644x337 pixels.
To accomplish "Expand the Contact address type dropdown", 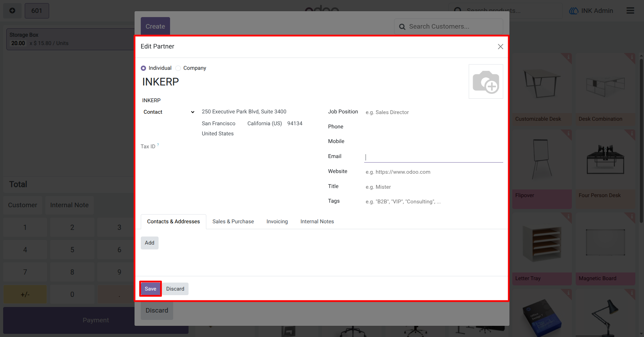I will point(169,112).
